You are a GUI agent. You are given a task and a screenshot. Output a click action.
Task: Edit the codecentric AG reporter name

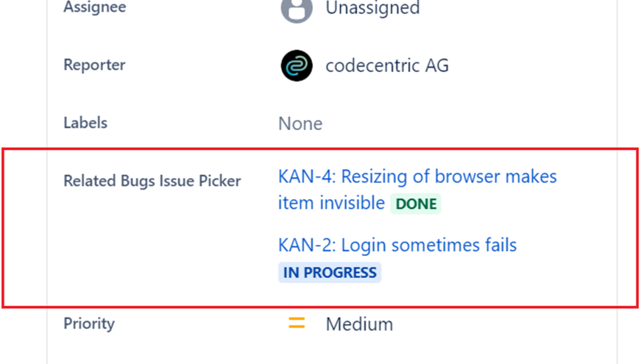click(387, 65)
